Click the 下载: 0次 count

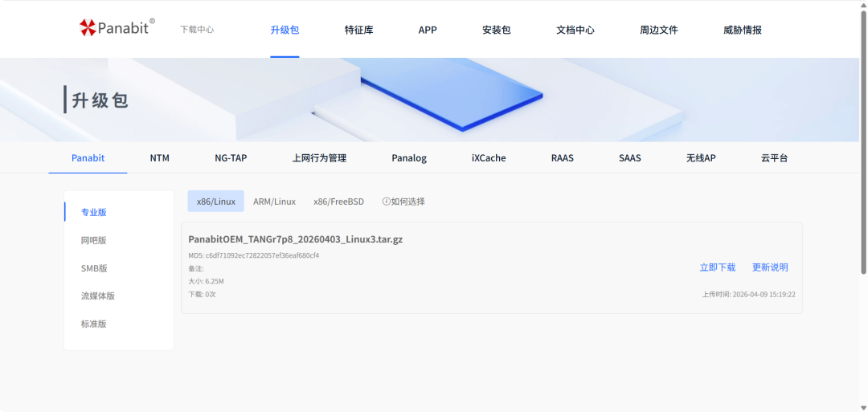pos(202,294)
